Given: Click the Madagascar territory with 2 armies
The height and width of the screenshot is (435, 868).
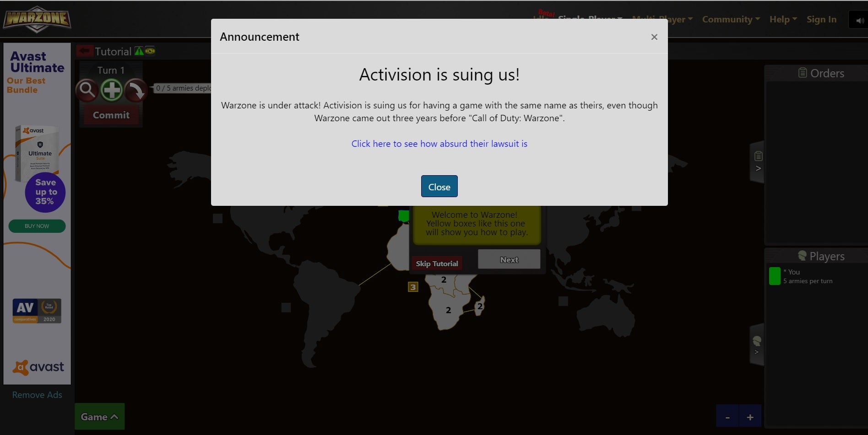Looking at the screenshot, I should tap(479, 306).
